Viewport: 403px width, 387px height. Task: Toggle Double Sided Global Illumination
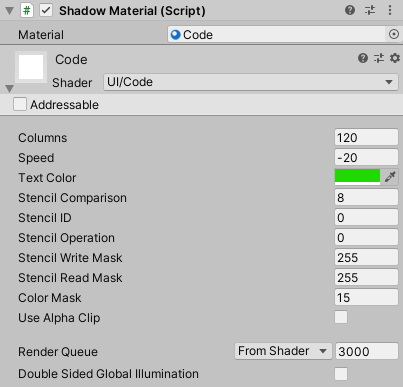coord(341,374)
